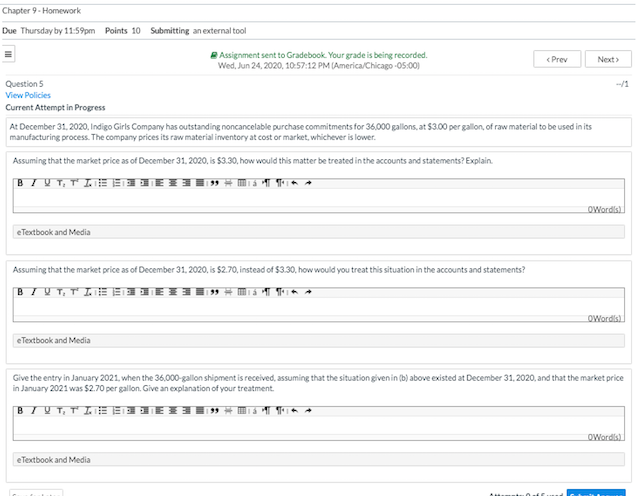636x496 pixels.
Task: Select the 'Question 5' heading text
Action: tap(24, 84)
